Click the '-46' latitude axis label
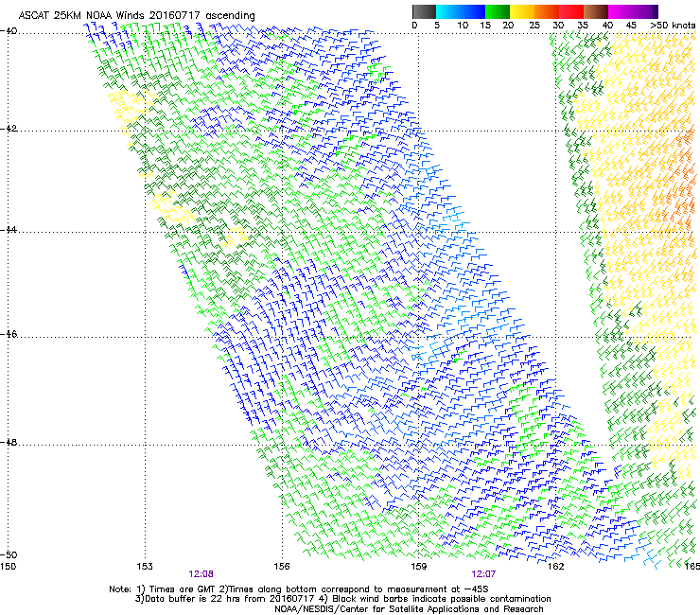 (9, 334)
